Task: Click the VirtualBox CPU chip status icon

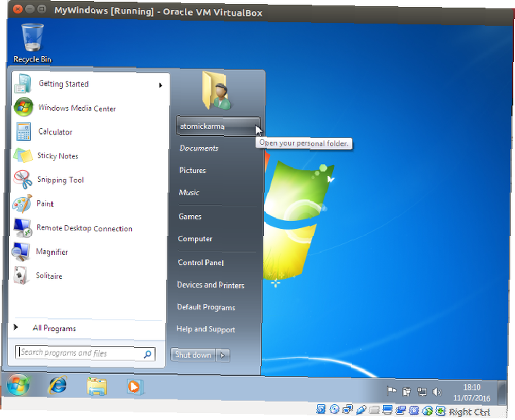Action: pyautogui.click(x=414, y=411)
